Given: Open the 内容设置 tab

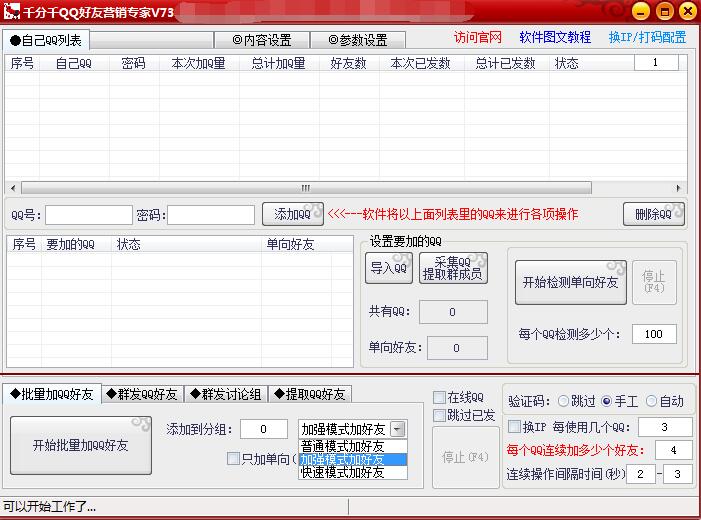Looking at the screenshot, I should [262, 40].
